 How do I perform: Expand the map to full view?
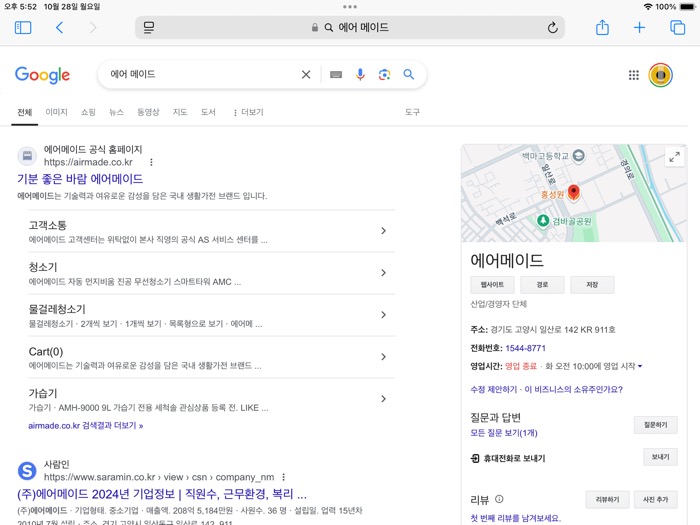pos(674,157)
